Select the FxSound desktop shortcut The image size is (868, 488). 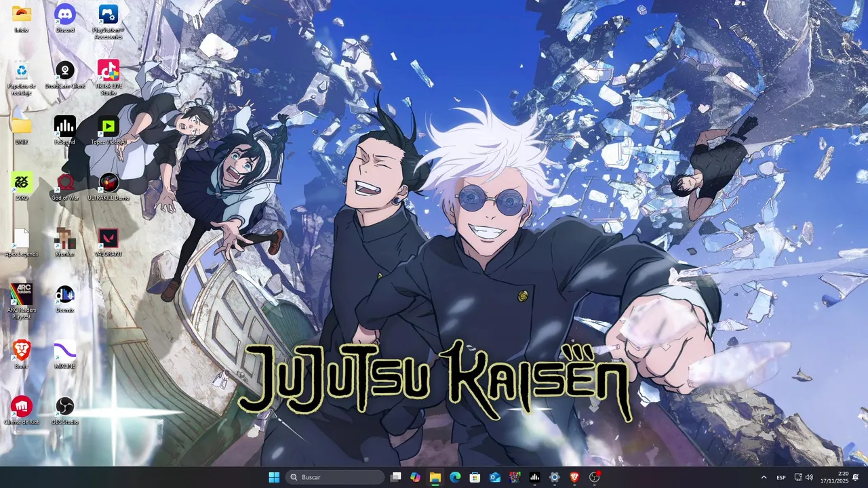click(x=65, y=131)
